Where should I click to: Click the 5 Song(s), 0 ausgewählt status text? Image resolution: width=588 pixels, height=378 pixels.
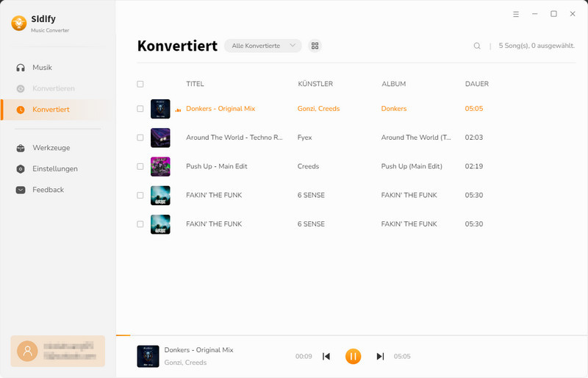(537, 46)
